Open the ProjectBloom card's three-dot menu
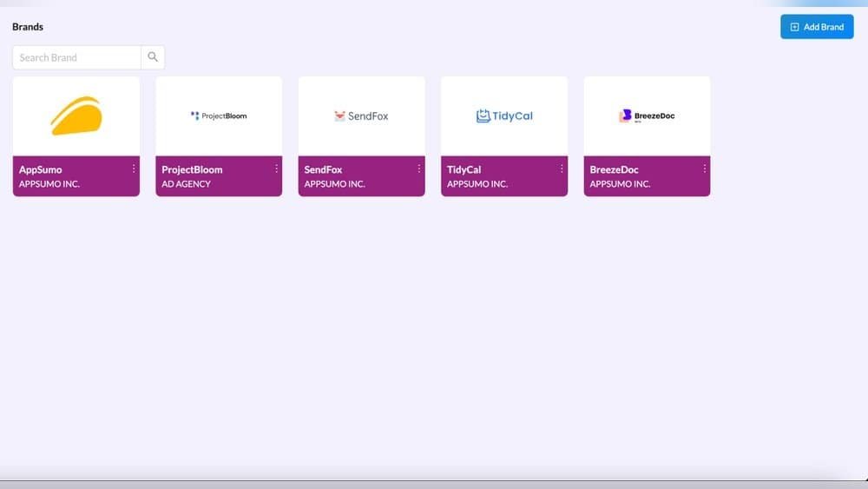Image resolution: width=868 pixels, height=489 pixels. (x=276, y=169)
